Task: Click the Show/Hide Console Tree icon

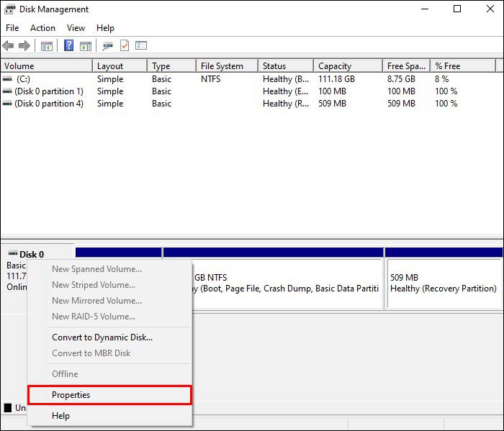Action: point(47,46)
